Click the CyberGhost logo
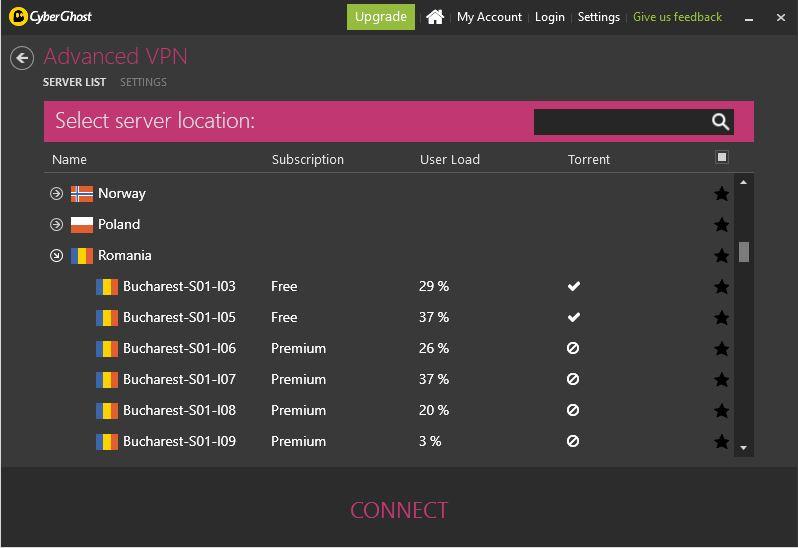 tap(50, 16)
